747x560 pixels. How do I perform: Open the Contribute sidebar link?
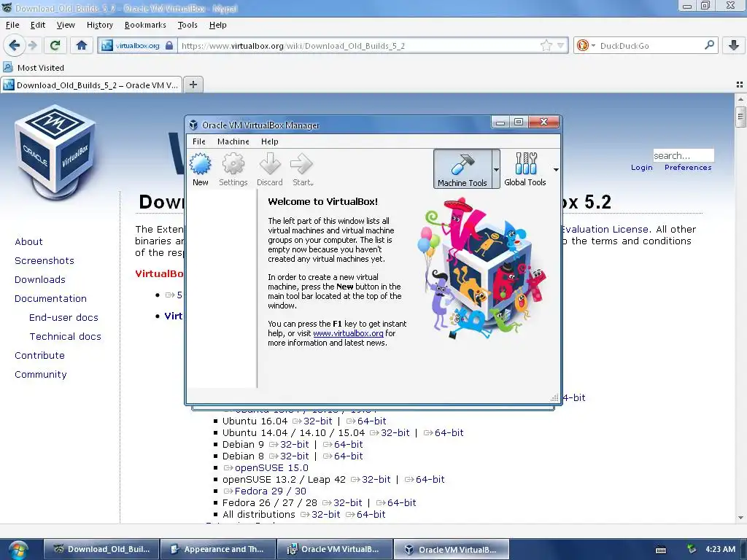[x=39, y=355]
